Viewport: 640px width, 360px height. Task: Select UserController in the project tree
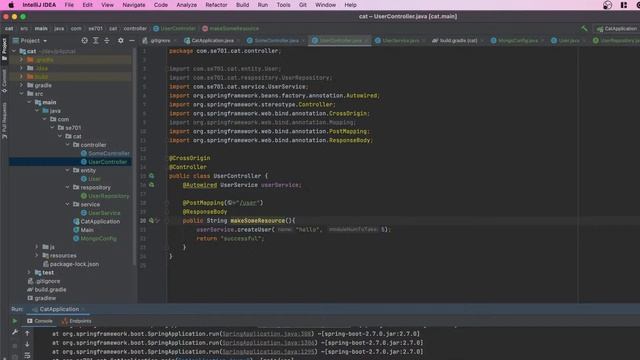point(104,162)
